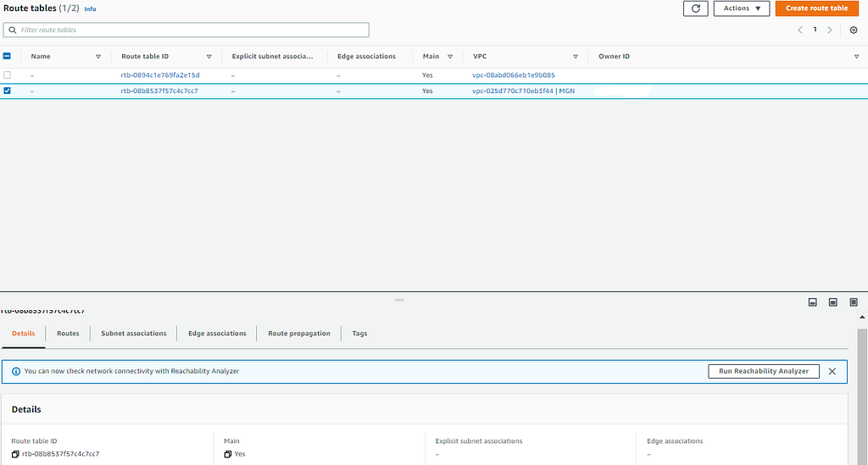Grab the panel split handle
Viewport: 868px width, 465px height.
[x=399, y=300]
